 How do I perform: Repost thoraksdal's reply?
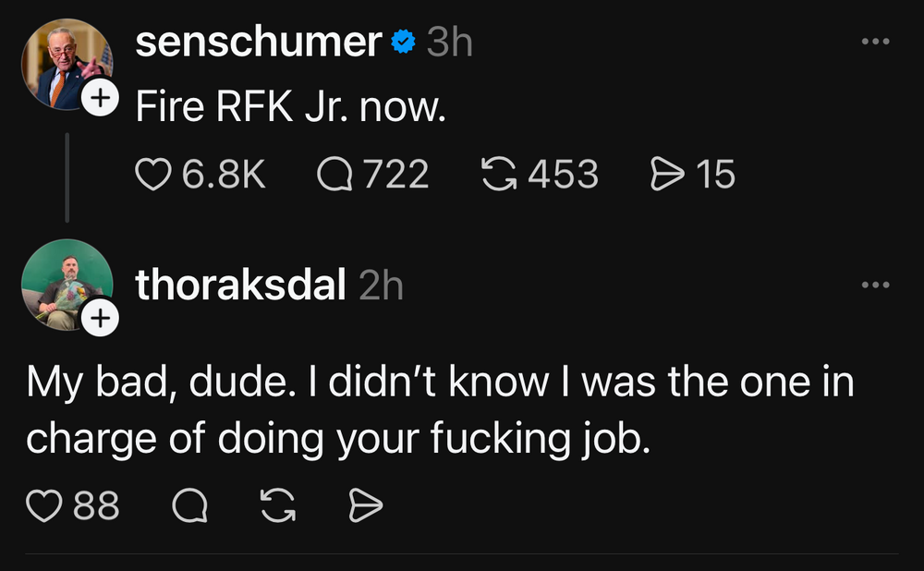click(x=277, y=504)
